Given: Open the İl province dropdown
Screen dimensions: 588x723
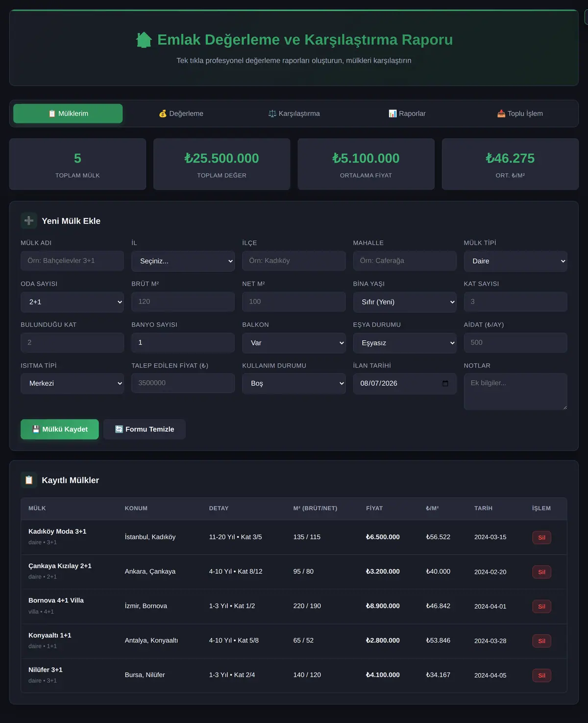Looking at the screenshot, I should (183, 261).
